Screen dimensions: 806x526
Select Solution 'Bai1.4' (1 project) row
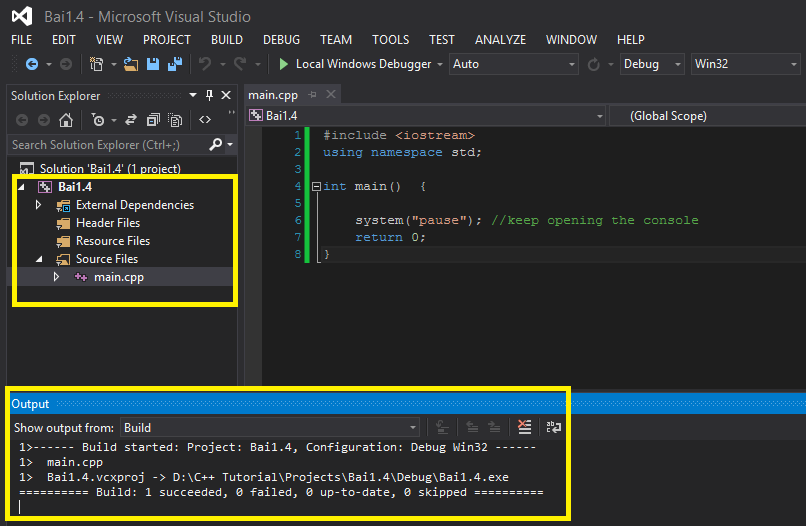pos(110,169)
